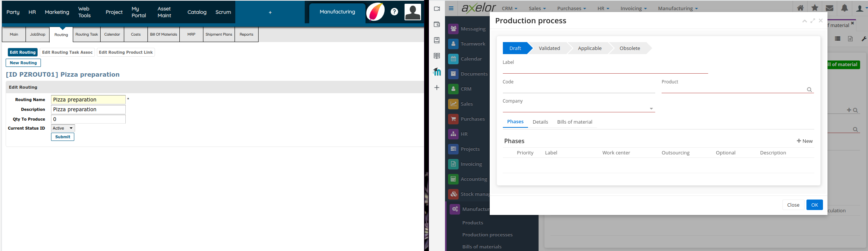Screen dimensions: 868x251
Task: Click the blue OK button
Action: coord(814,205)
